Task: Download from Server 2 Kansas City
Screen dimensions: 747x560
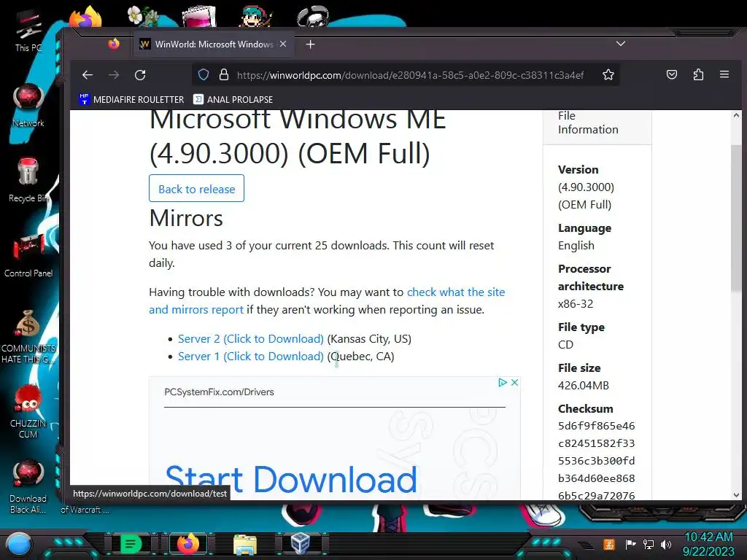Action: coord(251,338)
